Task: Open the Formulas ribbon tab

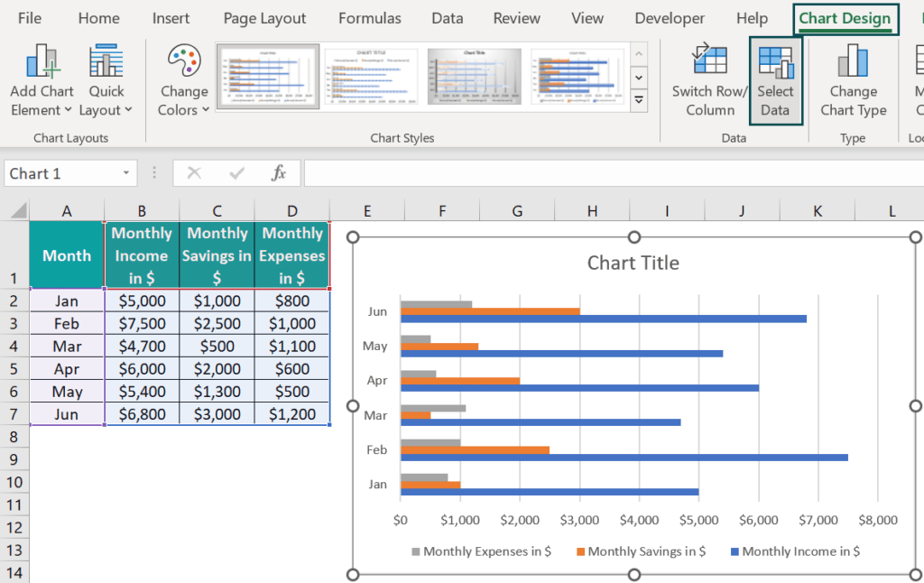Action: click(x=369, y=18)
